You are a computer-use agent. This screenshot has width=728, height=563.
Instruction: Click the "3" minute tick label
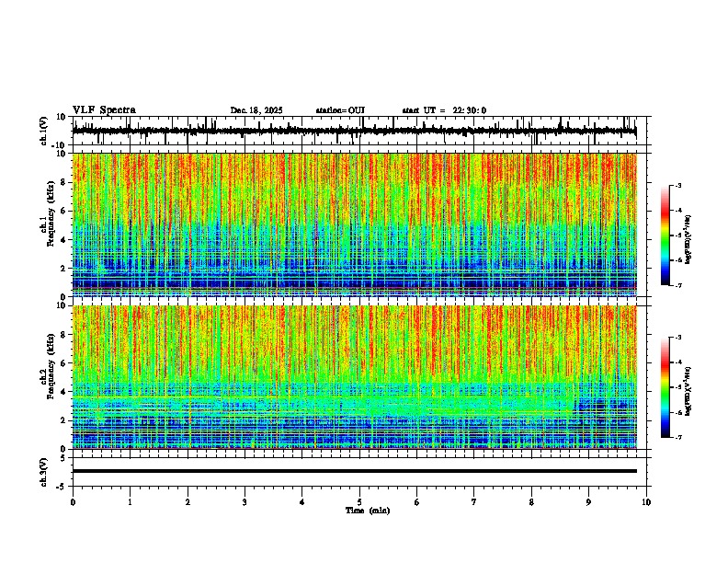coord(245,502)
